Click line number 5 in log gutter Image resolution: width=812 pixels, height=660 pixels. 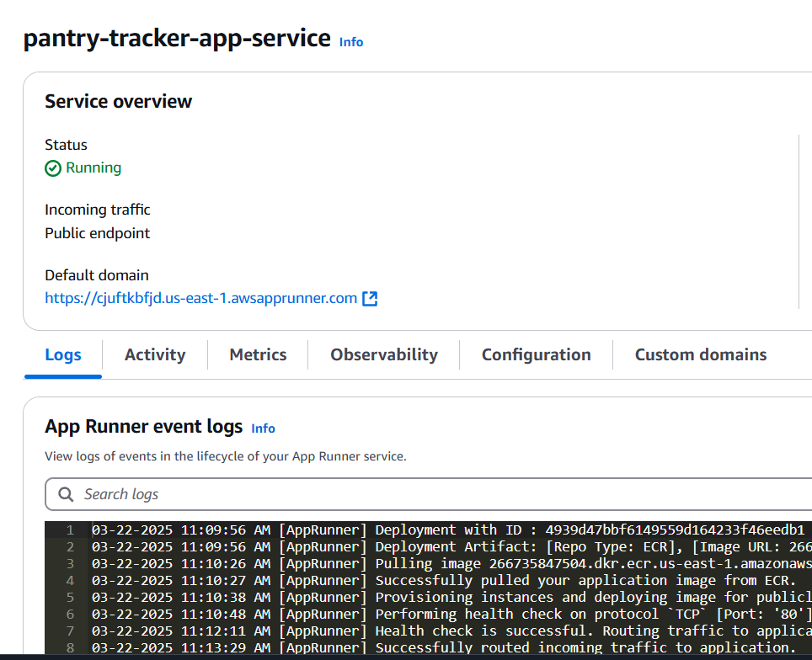click(x=71, y=598)
